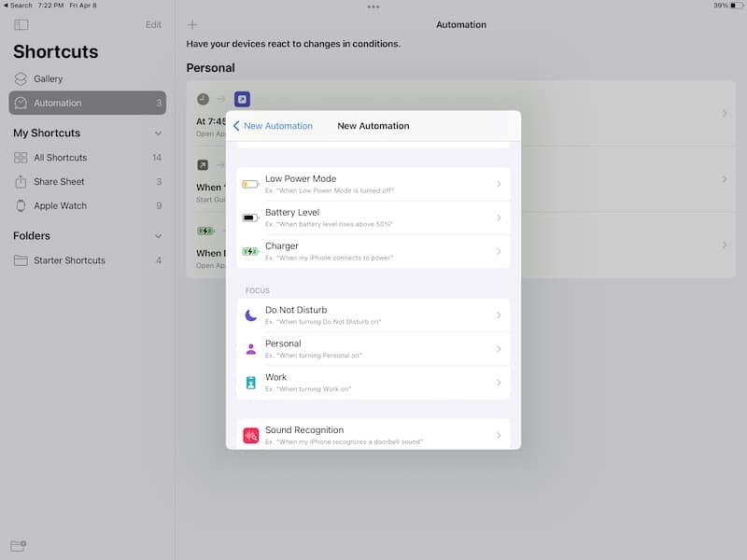Click the clock icon on 7:45 automation
The height and width of the screenshot is (560, 747).
pos(203,99)
